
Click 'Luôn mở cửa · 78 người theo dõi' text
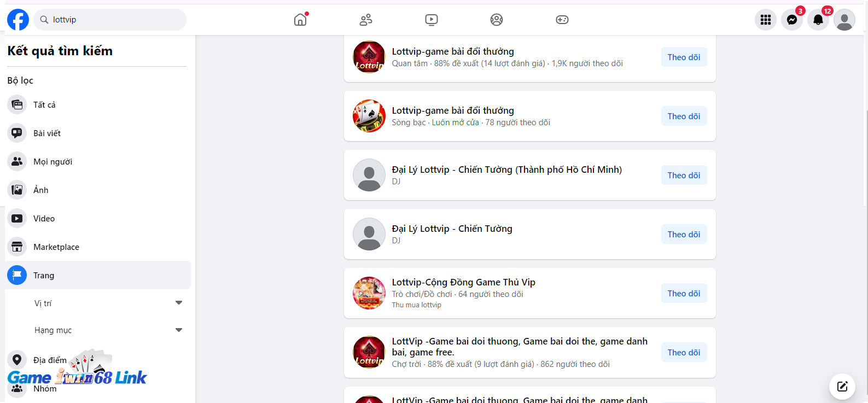click(491, 122)
